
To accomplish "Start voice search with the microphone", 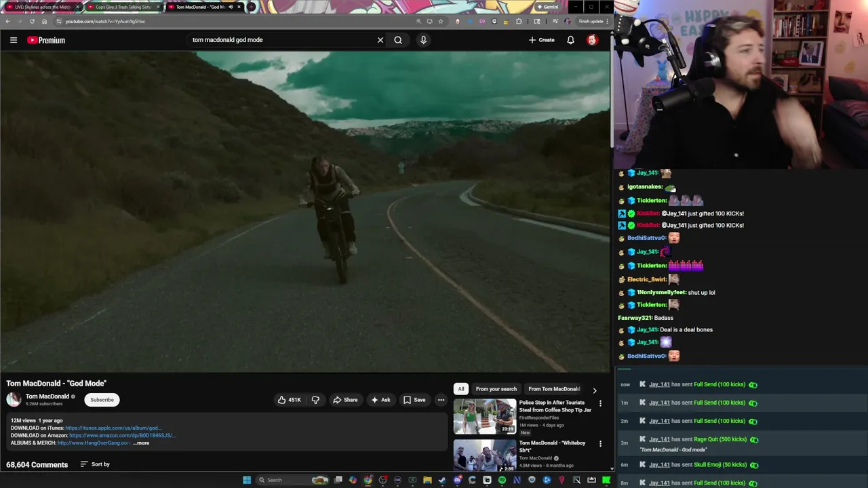I will pyautogui.click(x=423, y=40).
